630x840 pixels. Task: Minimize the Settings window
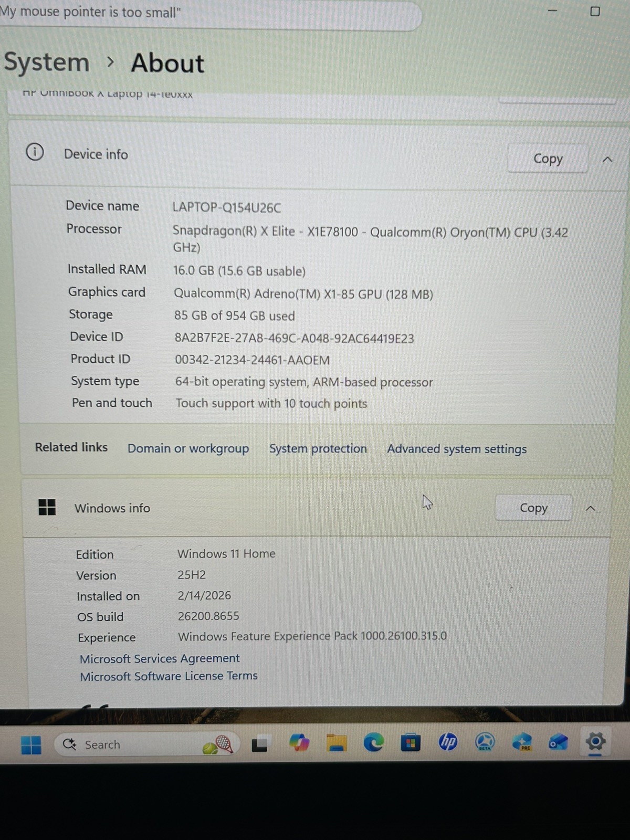552,10
